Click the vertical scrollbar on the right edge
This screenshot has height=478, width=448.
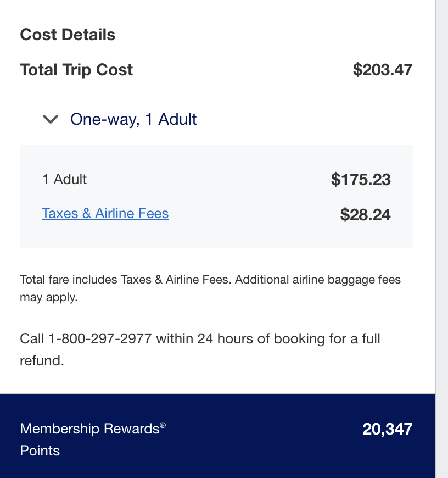tap(441, 220)
